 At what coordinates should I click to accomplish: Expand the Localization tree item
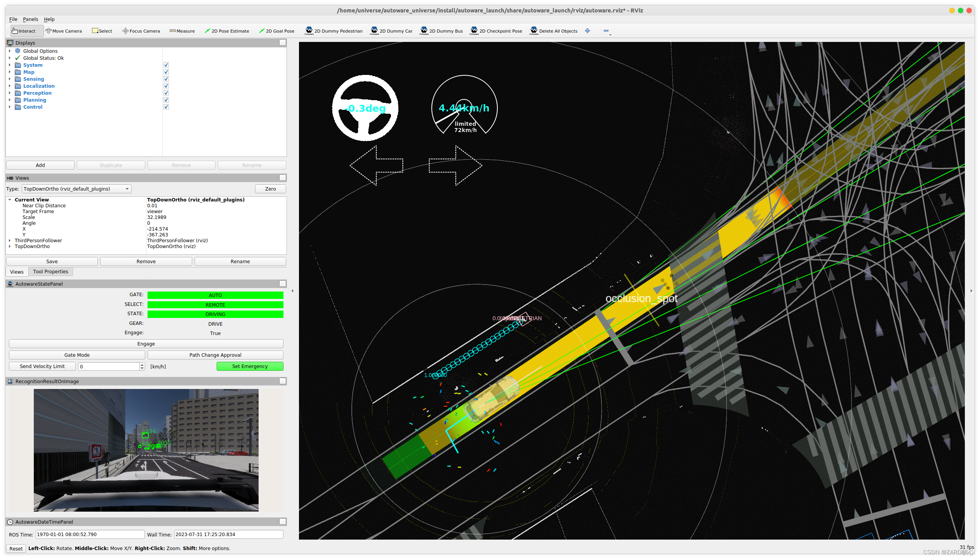tap(9, 85)
